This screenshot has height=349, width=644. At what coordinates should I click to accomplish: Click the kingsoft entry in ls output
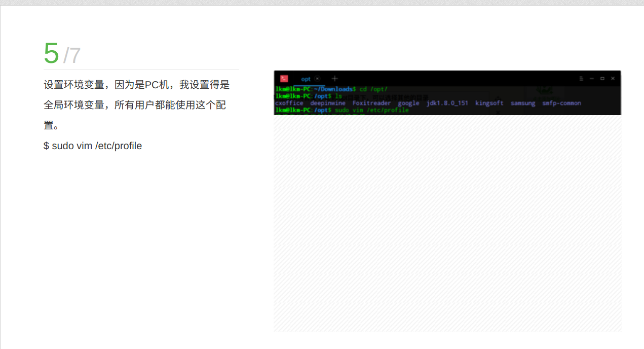(489, 103)
